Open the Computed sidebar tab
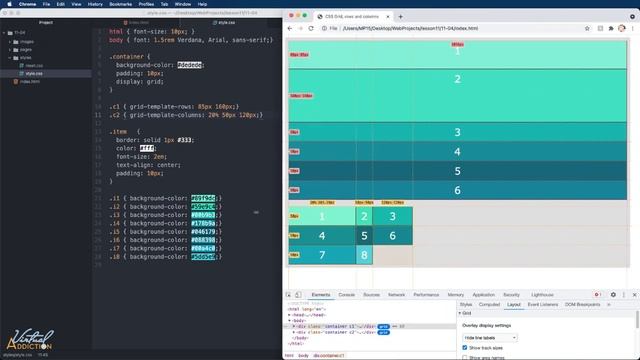This screenshot has height=360, width=640. pyautogui.click(x=489, y=305)
